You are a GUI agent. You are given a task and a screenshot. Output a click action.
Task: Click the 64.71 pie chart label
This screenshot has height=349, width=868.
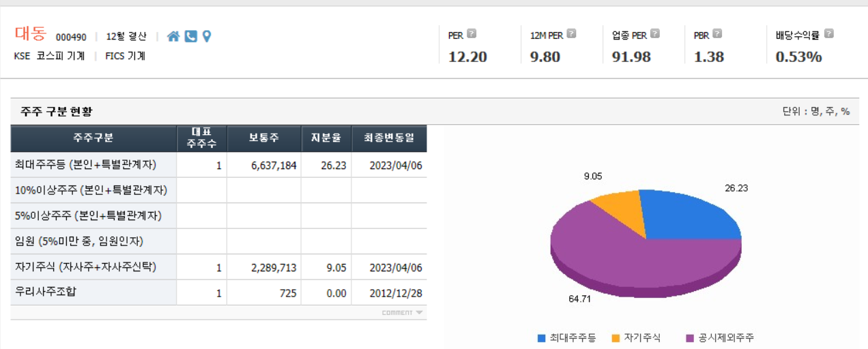point(580,299)
